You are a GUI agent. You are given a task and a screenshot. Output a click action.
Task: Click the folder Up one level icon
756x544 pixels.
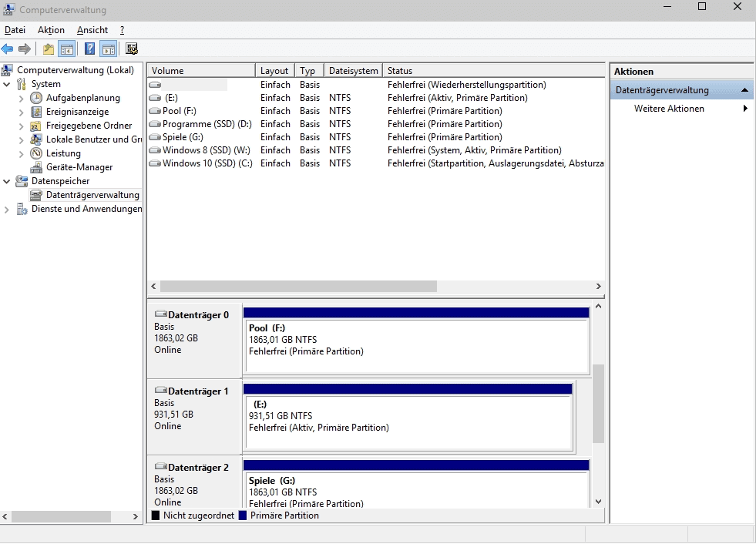[49, 49]
